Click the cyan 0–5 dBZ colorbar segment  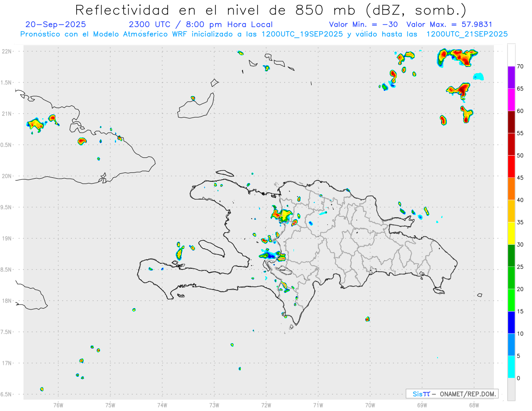pos(511,367)
